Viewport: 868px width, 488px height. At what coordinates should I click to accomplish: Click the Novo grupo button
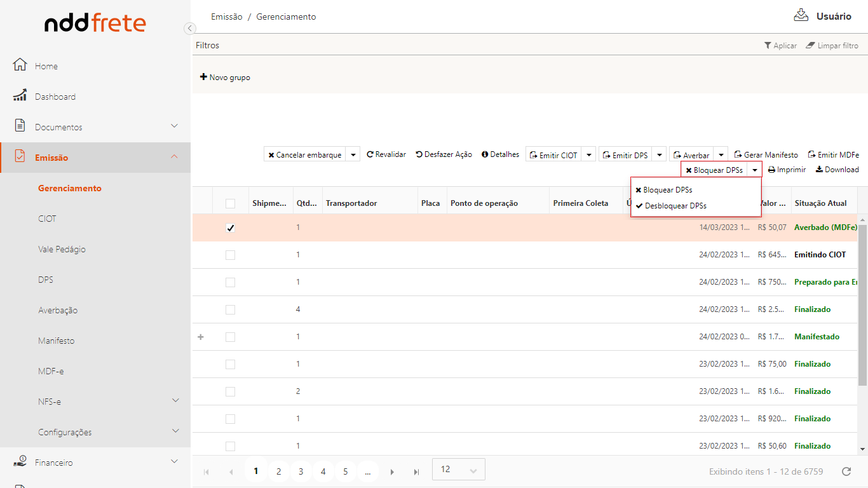[225, 78]
